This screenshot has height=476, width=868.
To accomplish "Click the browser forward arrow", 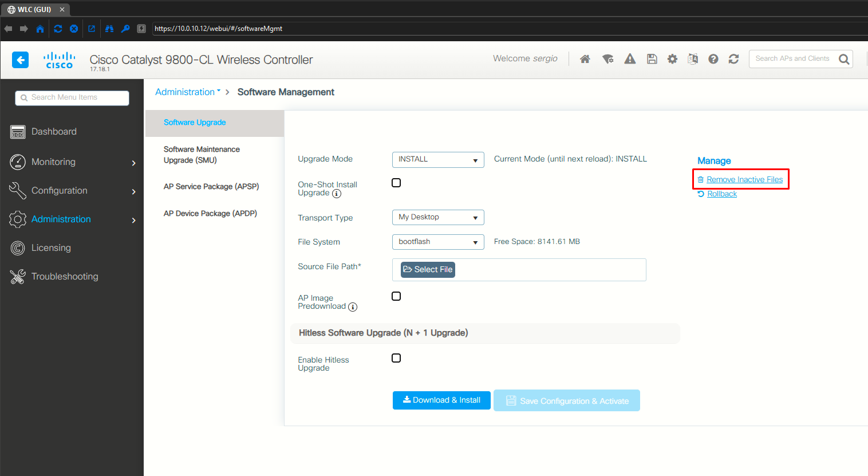I will pyautogui.click(x=24, y=29).
